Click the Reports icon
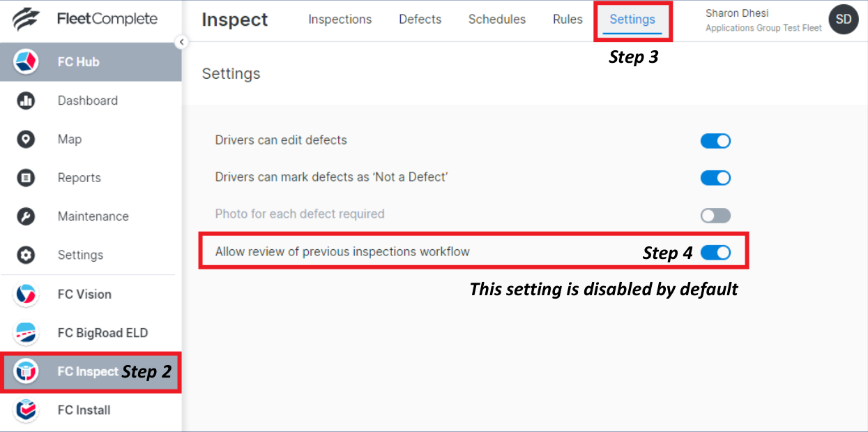The width and height of the screenshot is (868, 432). tap(25, 177)
